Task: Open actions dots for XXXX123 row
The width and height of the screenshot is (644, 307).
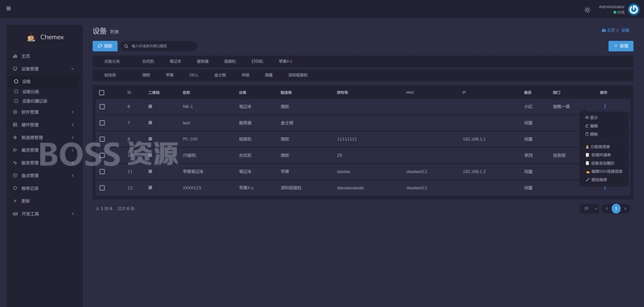Action: [x=605, y=188]
